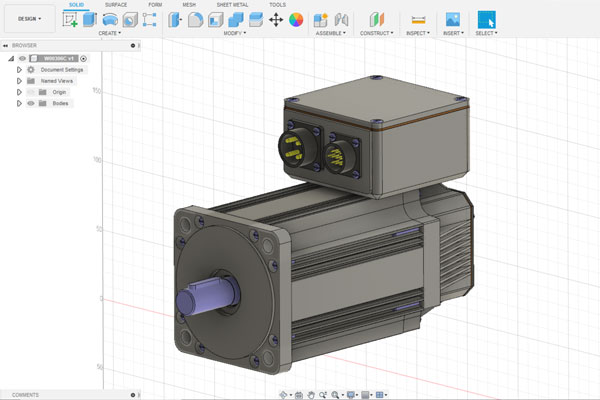Toggle Bodies folder visibility eye
Viewport: 600px width, 400px height.
[x=31, y=103]
